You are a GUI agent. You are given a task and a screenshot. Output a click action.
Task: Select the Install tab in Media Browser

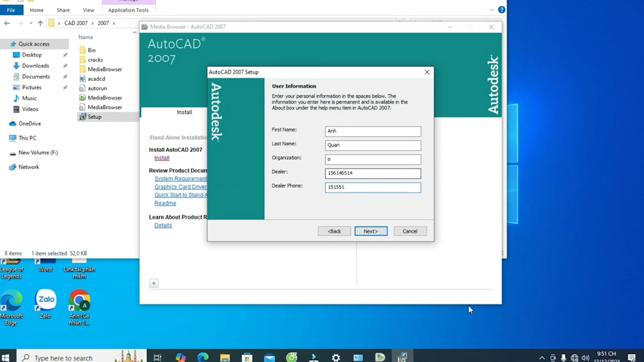click(184, 112)
